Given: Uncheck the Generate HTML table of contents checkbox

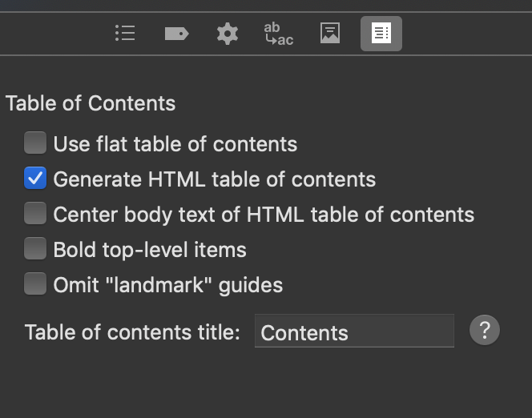Looking at the screenshot, I should 35,179.
